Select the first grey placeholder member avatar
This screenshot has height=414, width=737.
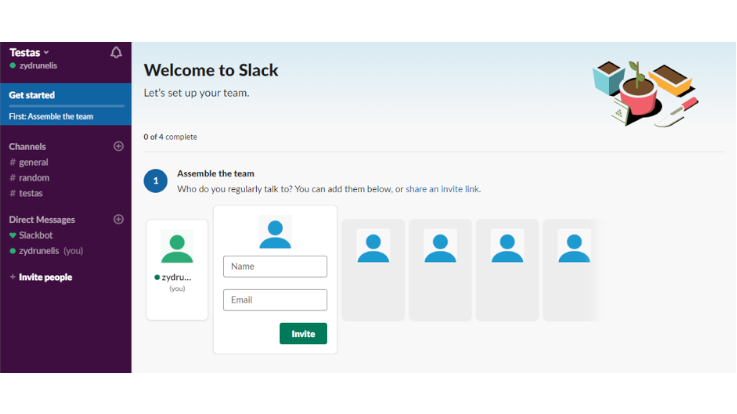(373, 247)
